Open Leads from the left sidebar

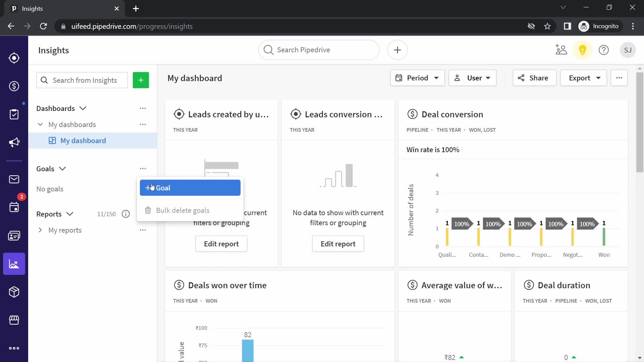click(14, 58)
